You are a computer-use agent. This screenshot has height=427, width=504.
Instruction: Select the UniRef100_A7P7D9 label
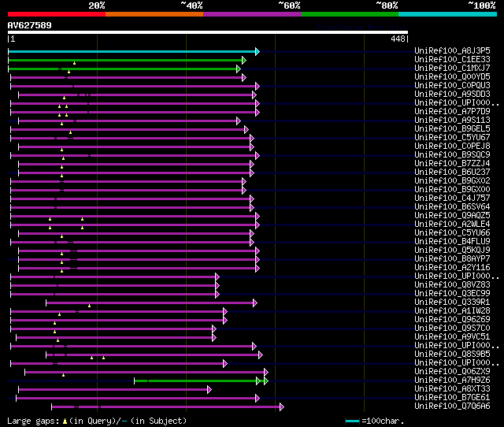452,112
